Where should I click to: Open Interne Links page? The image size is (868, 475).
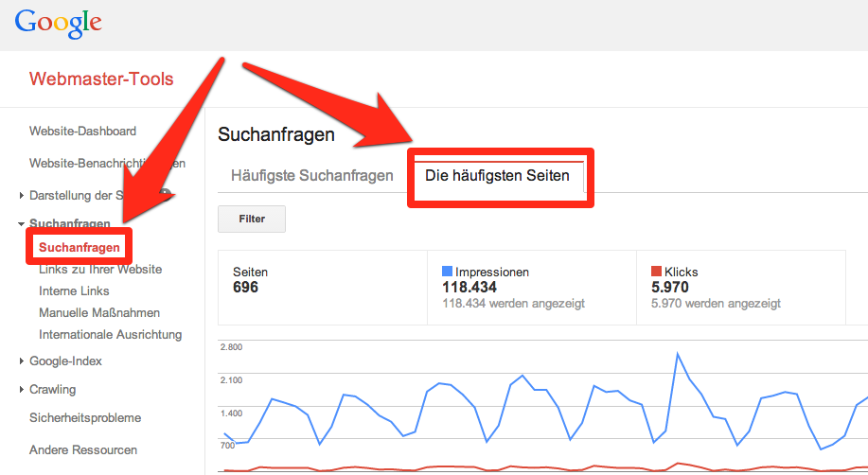pos(74,291)
